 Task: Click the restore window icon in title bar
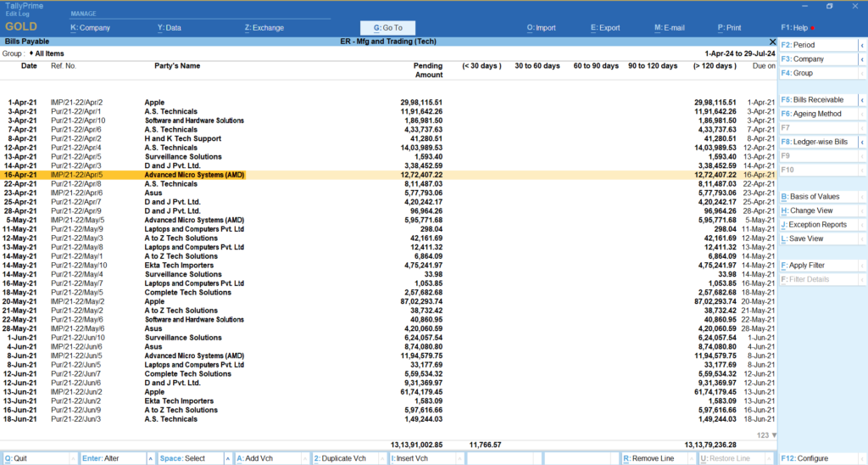829,6
